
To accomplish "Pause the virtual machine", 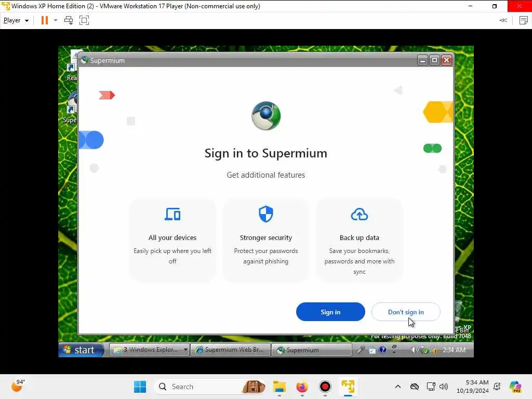I will coord(45,20).
